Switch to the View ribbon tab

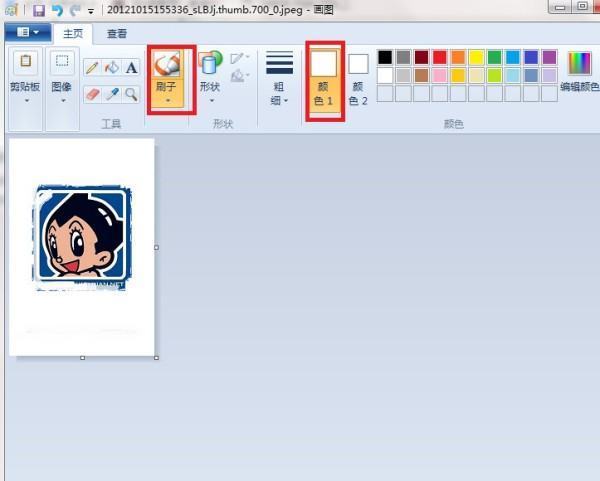117,34
